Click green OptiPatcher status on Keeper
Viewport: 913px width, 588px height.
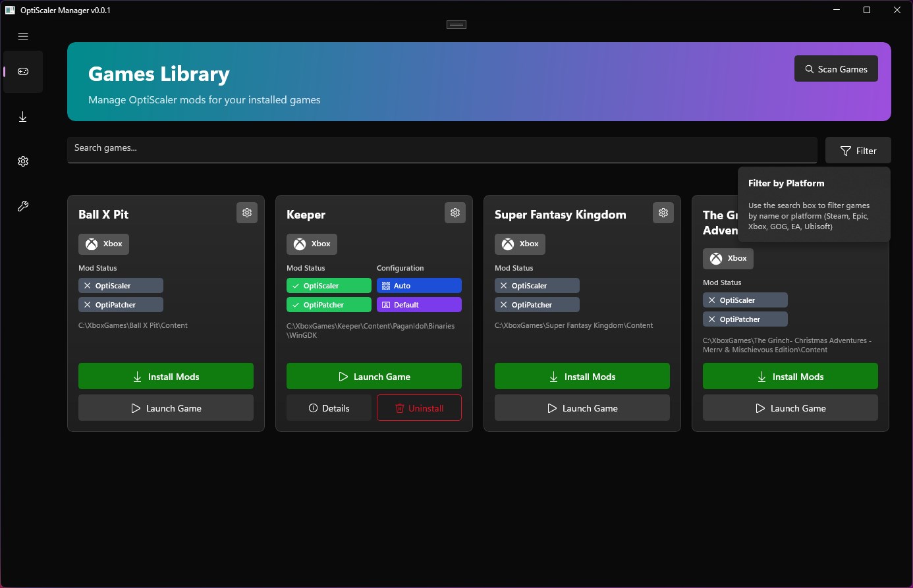(x=329, y=305)
